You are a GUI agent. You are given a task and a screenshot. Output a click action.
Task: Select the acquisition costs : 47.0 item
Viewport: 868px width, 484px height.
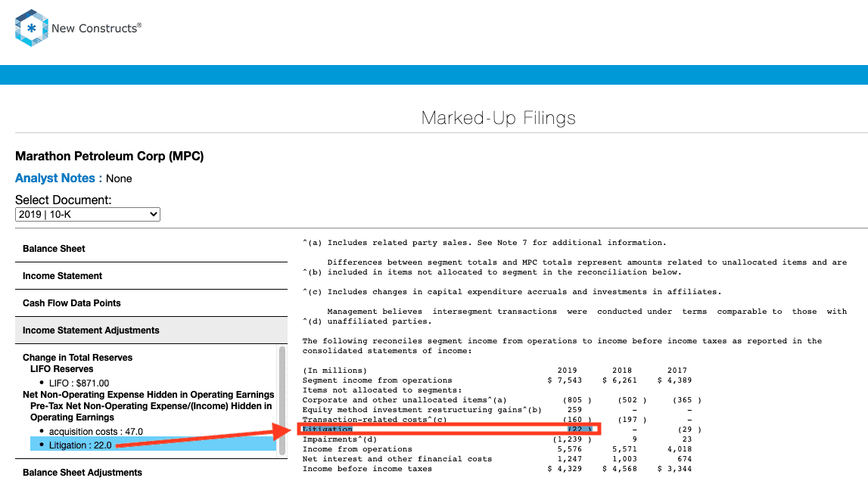click(x=96, y=432)
